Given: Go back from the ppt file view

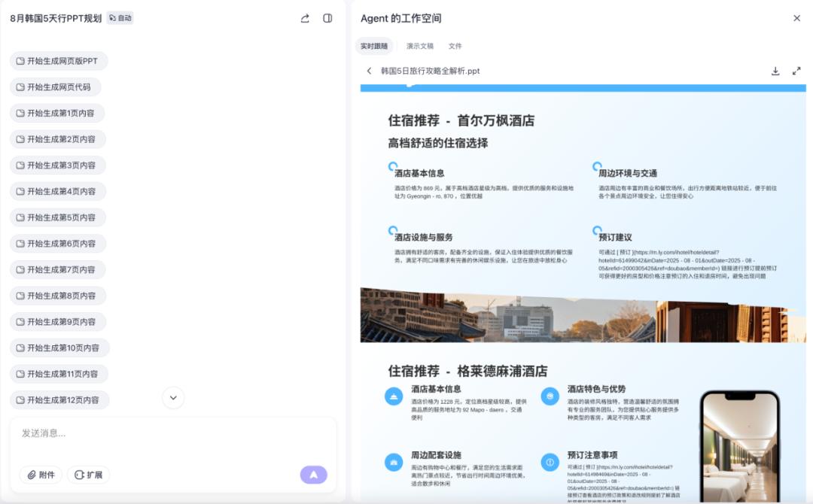Looking at the screenshot, I should (x=369, y=71).
